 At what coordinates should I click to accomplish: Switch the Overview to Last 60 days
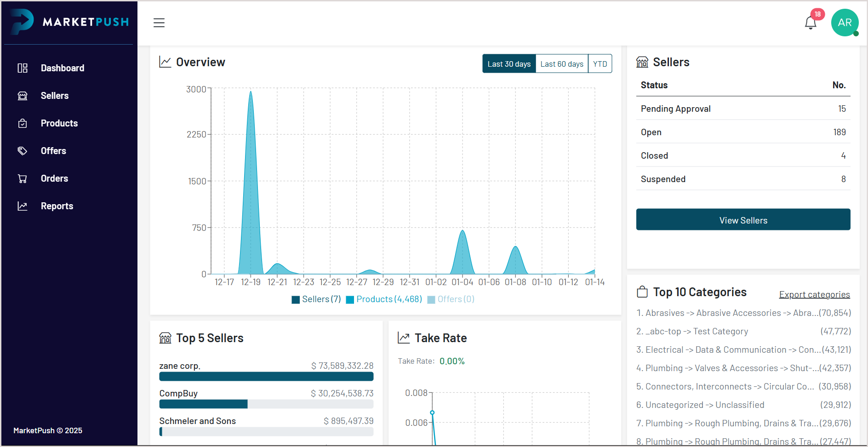tap(561, 63)
